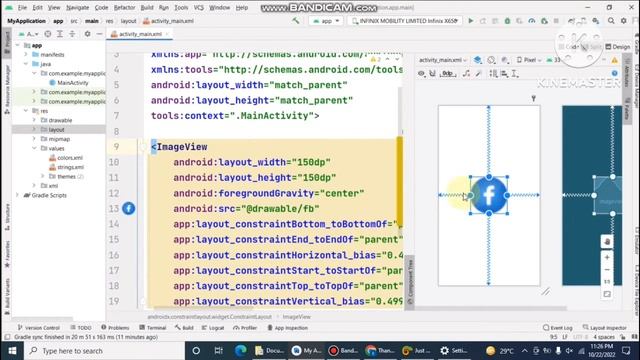Open the Navigate menu

78,8
